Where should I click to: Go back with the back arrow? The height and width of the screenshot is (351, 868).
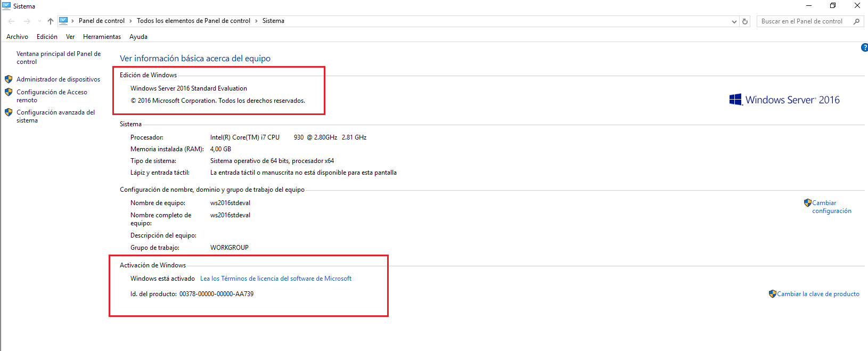tap(11, 21)
